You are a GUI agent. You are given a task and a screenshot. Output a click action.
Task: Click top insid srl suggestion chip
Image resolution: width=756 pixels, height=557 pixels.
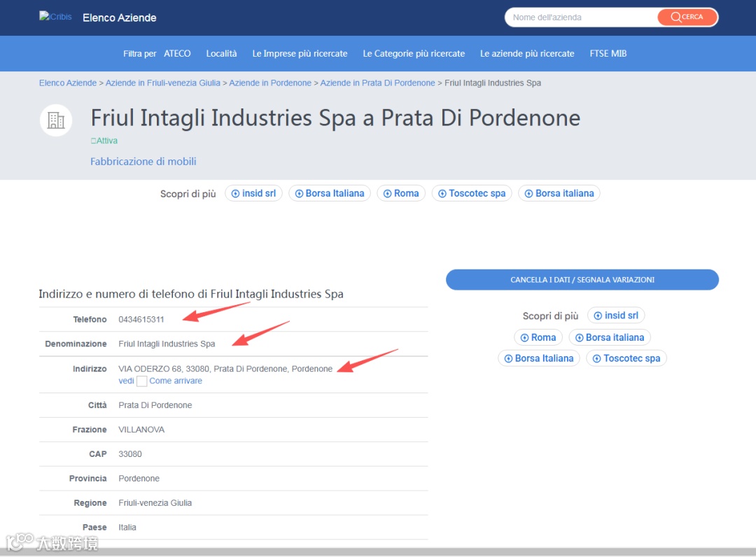point(253,193)
